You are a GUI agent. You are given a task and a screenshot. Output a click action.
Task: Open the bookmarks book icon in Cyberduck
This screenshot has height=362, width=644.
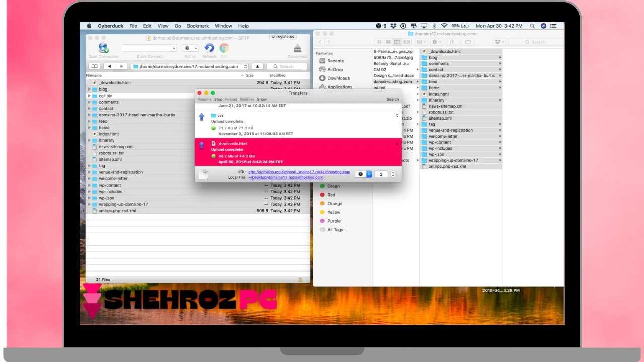pos(94,66)
